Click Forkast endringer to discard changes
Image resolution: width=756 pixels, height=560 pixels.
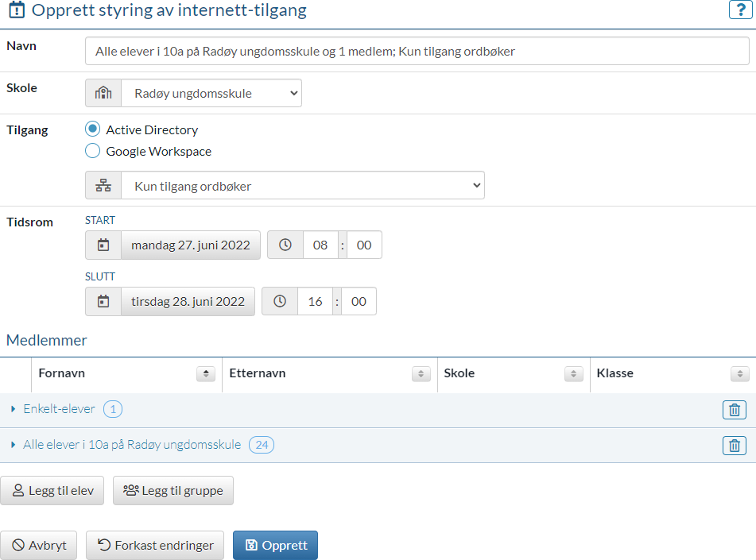tap(155, 546)
